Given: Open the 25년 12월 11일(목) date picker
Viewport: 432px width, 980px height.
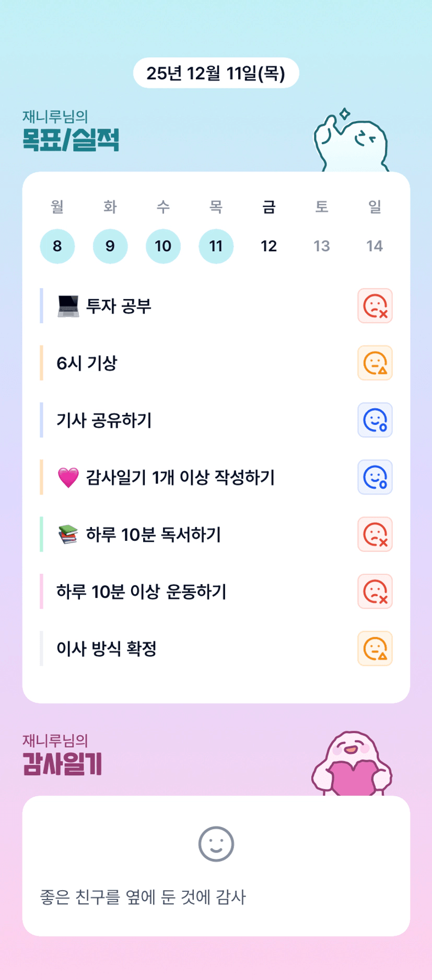Looking at the screenshot, I should point(216,73).
